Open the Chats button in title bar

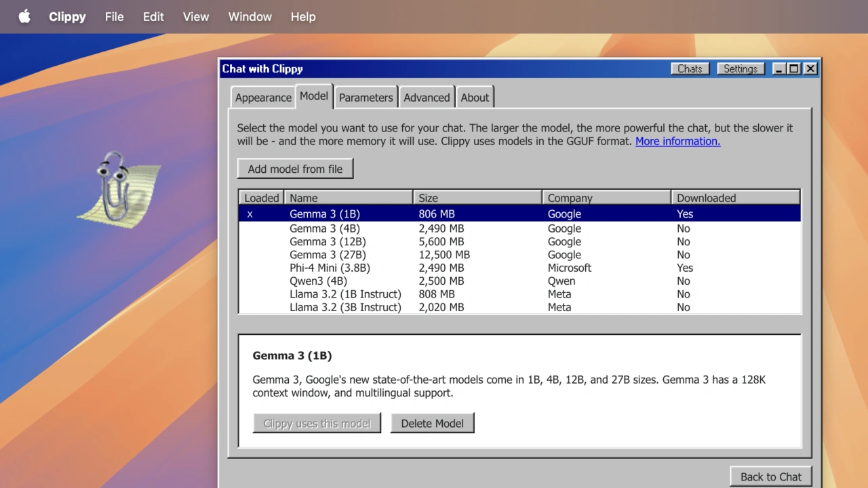[x=690, y=68]
